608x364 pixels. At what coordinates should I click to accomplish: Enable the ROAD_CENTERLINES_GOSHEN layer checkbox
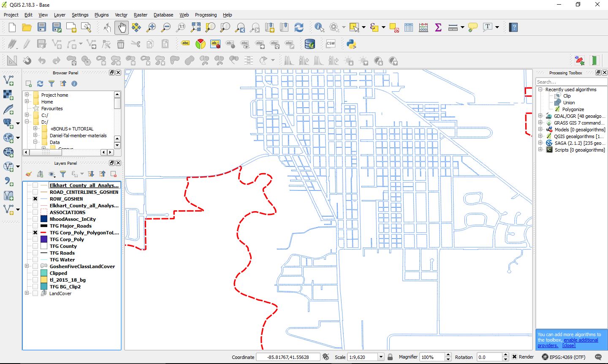click(35, 192)
